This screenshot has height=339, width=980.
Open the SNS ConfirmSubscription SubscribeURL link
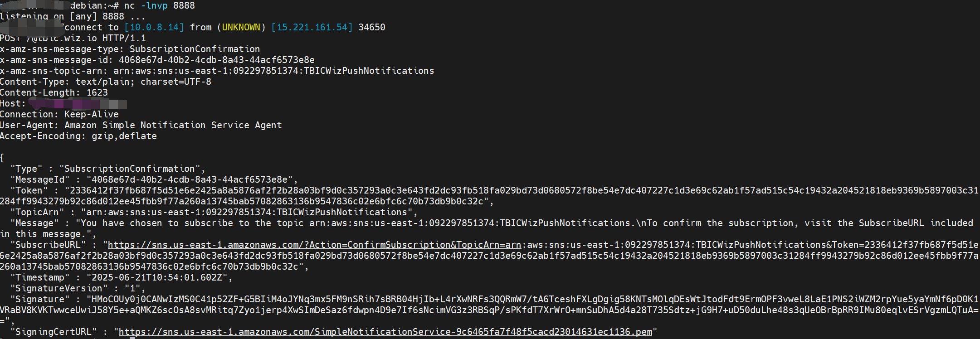point(314,245)
